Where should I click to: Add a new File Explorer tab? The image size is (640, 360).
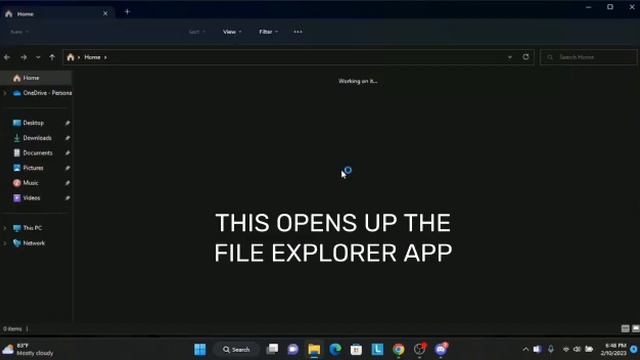point(127,12)
